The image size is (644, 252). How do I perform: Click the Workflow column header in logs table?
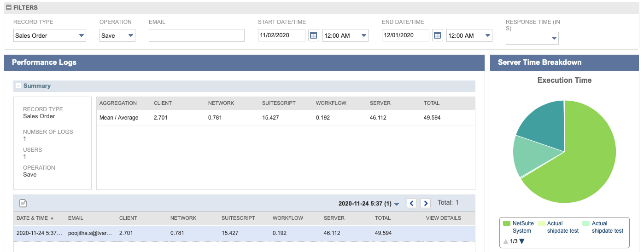point(288,218)
